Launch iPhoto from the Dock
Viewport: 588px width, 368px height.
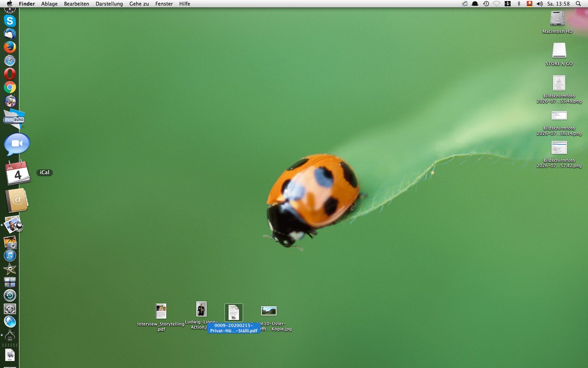[10, 242]
